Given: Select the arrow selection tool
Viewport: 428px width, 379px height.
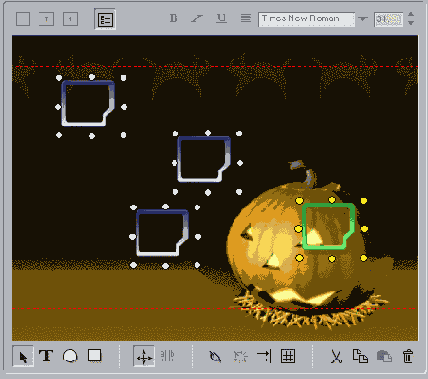Looking at the screenshot, I should 23,356.
